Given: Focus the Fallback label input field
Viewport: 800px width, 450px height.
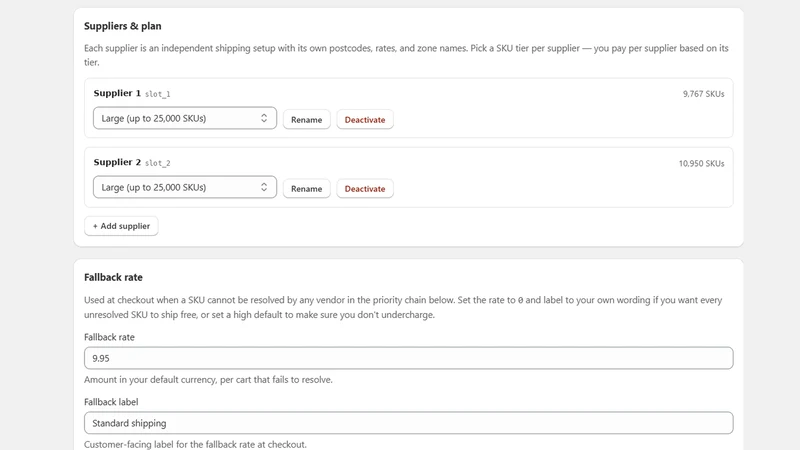Looking at the screenshot, I should coord(409,423).
